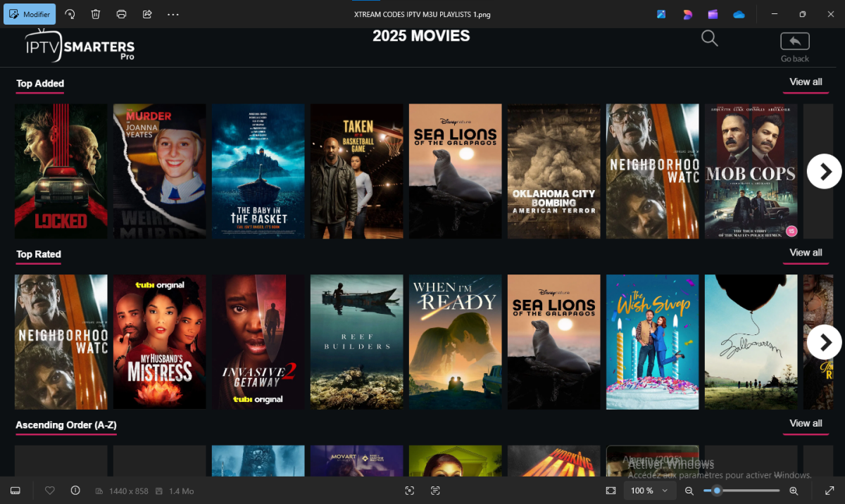The image size is (845, 504).
Task: Click View all for Top Rated
Action: [x=806, y=252]
